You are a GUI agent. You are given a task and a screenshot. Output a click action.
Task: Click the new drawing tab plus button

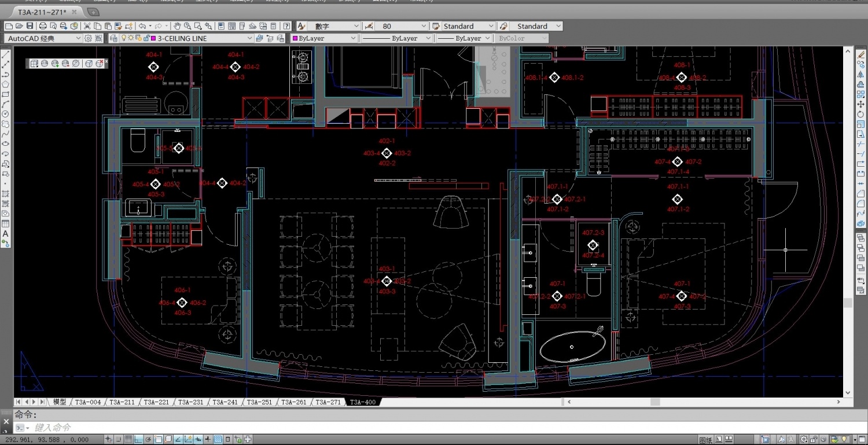(93, 12)
